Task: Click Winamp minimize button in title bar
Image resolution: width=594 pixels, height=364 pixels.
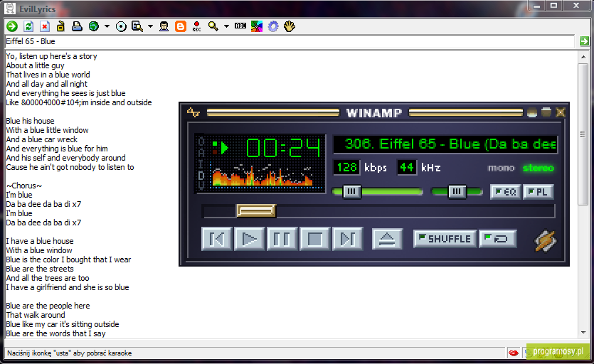Action: tap(532, 112)
